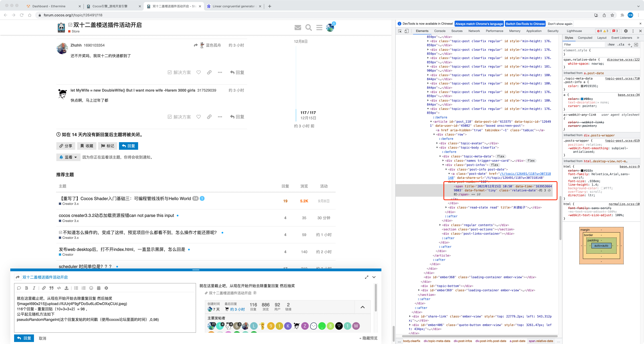644x344 pixels.
Task: Click the blue 回复 submit button in composer
Action: [x=24, y=338]
